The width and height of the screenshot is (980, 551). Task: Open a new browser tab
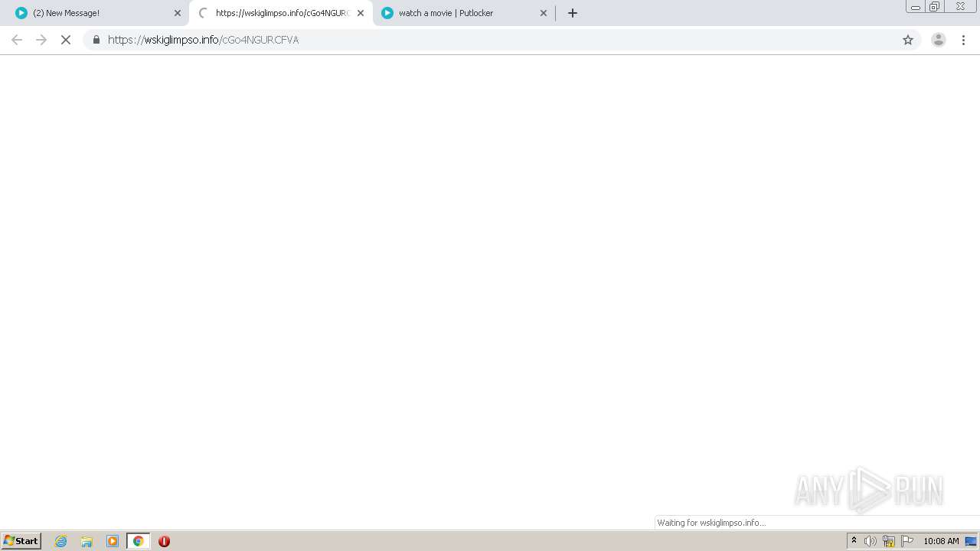point(573,13)
